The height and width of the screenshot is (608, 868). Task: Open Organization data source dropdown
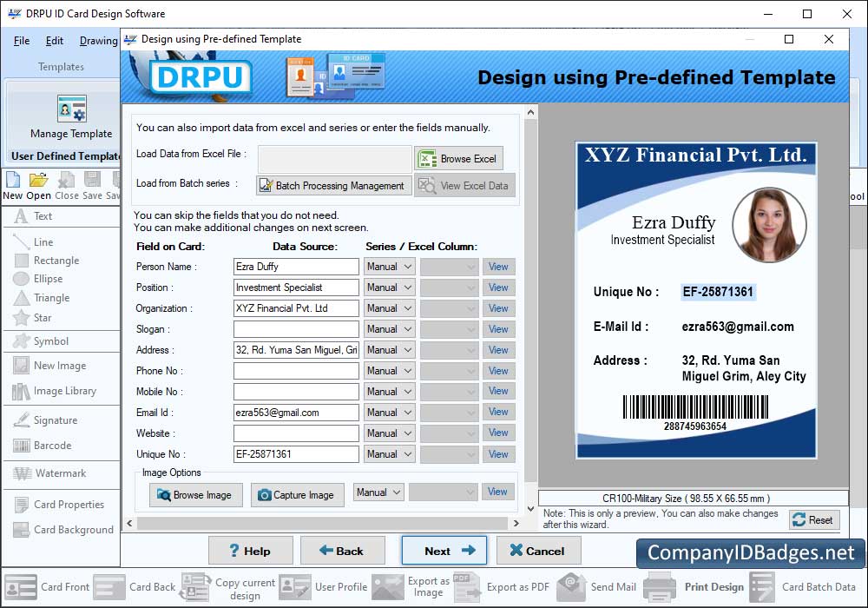coord(389,308)
